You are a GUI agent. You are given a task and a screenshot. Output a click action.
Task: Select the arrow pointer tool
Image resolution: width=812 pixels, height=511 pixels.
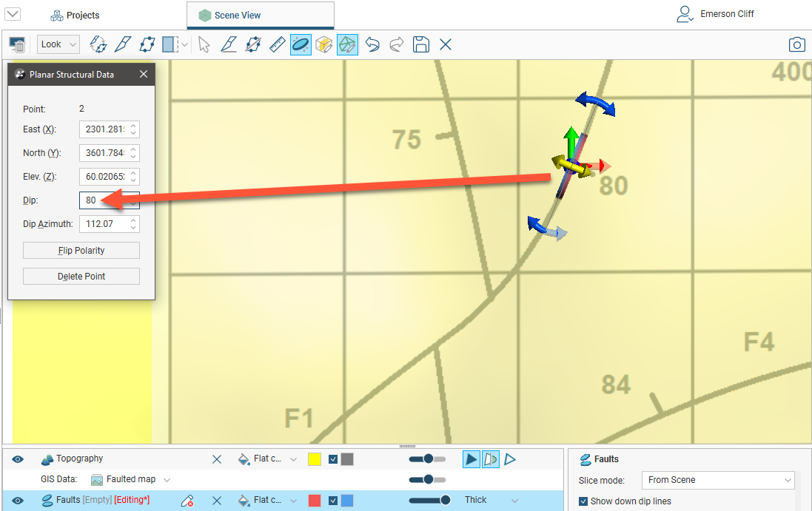click(x=204, y=44)
